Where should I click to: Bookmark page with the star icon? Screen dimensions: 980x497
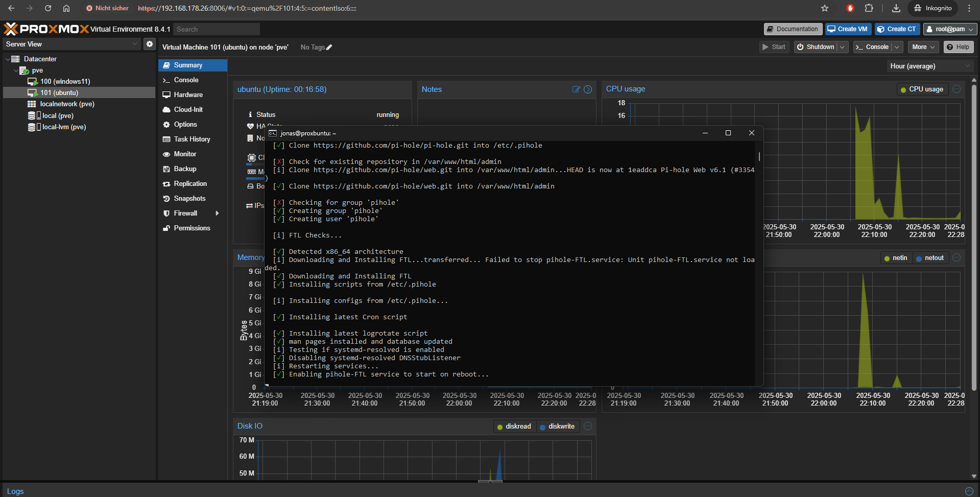(x=825, y=8)
